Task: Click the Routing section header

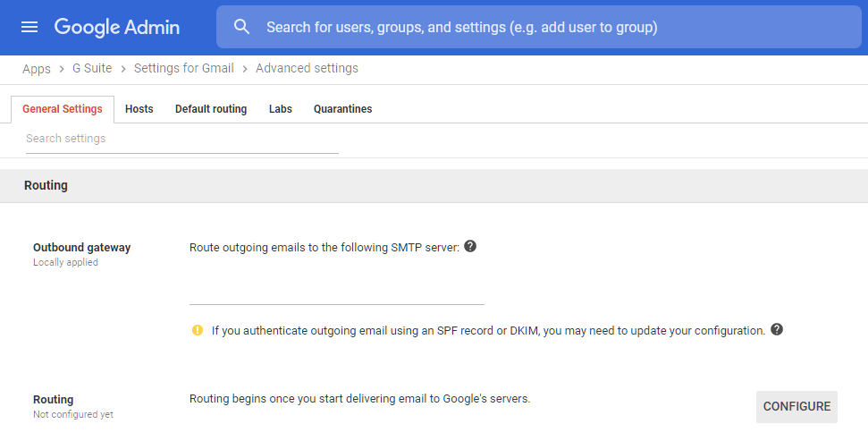Action: click(46, 185)
